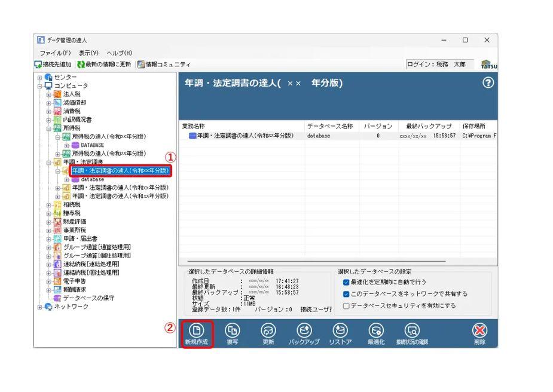Screen dimensions: 553x392
Task: Maximize the データ管理の達人 window
Action: [x=465, y=40]
